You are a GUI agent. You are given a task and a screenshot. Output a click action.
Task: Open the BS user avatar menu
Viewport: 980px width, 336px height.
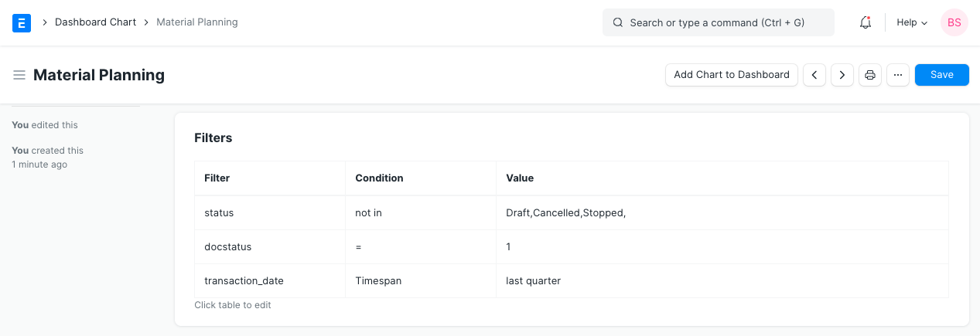954,23
